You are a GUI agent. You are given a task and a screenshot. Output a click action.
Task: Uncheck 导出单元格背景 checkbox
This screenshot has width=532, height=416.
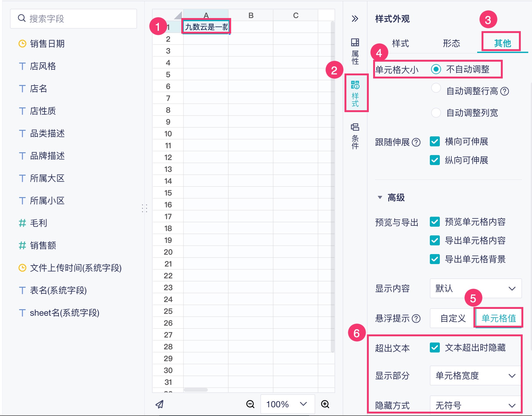pyautogui.click(x=435, y=259)
